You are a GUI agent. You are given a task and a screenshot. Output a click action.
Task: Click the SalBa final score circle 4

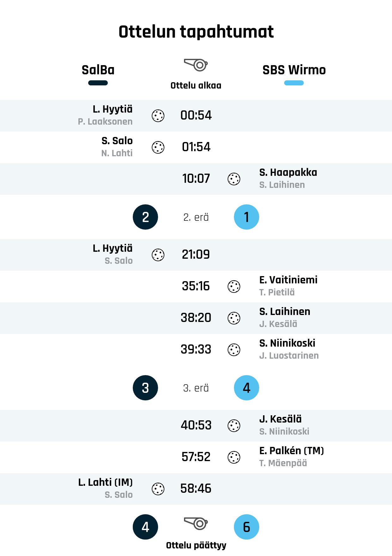[x=145, y=527]
